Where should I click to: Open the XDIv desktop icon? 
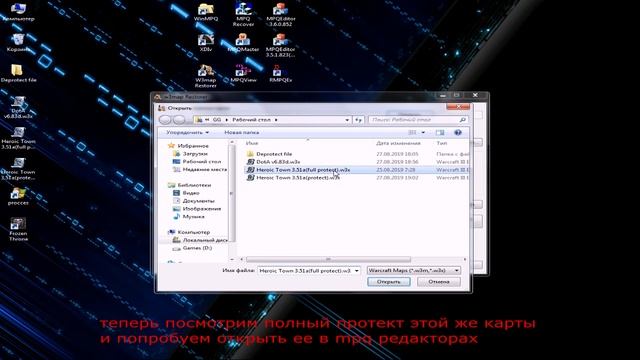coord(206,43)
